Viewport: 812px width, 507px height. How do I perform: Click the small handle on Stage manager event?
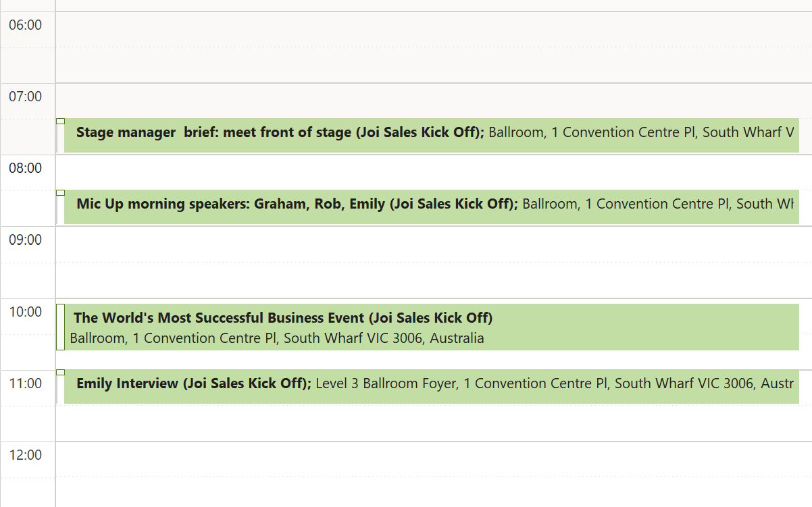(61, 122)
